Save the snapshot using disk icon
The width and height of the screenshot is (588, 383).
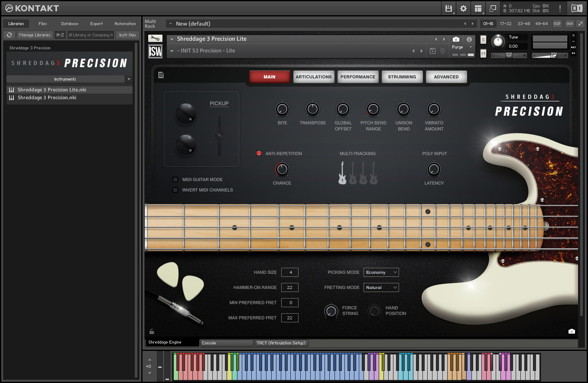432,51
